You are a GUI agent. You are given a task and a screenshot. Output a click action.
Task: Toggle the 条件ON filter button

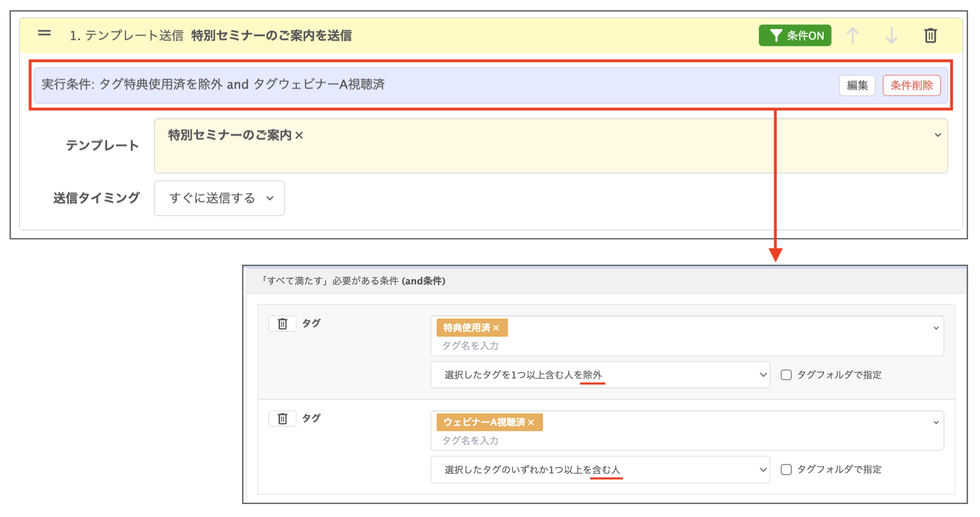[x=795, y=36]
